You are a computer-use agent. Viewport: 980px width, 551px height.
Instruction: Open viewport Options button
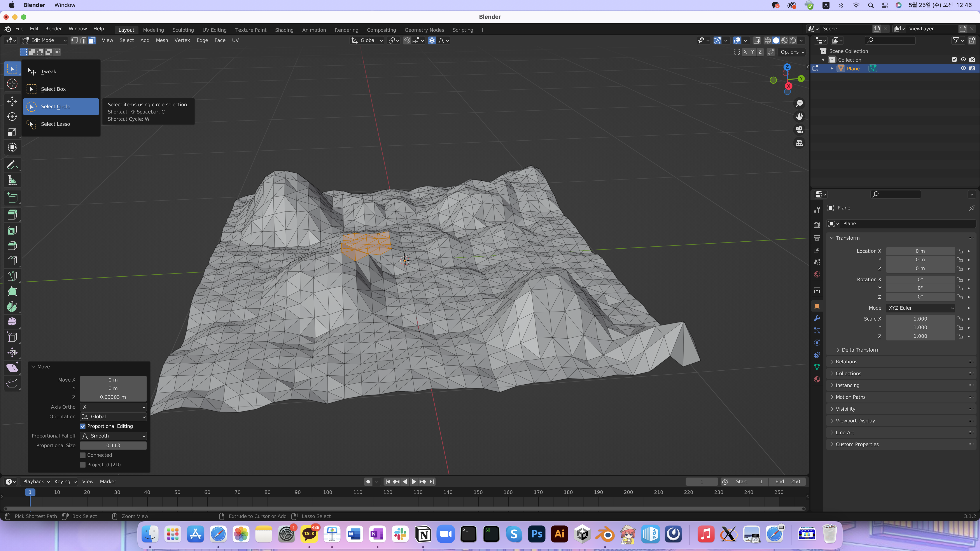coord(793,52)
